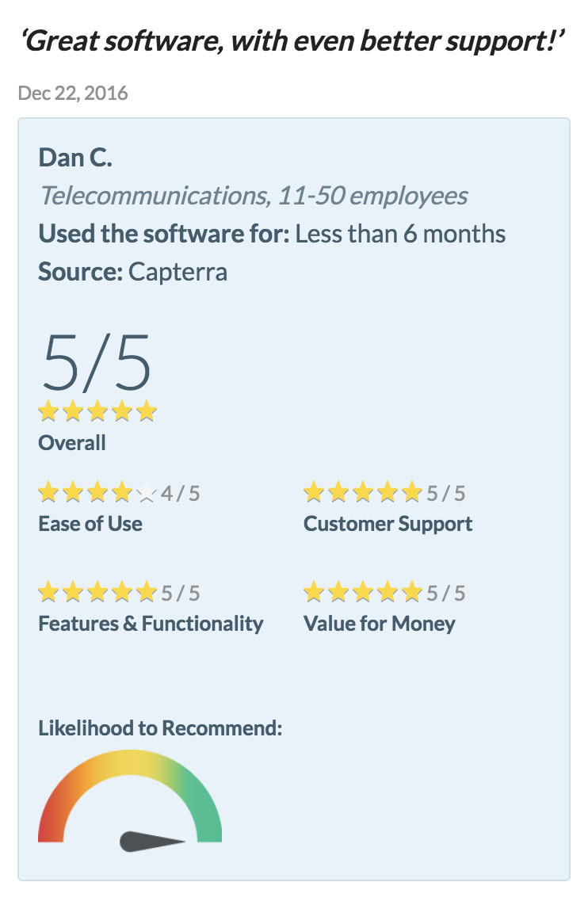
Task: Click the Features & Functionality star rating
Action: (x=97, y=592)
